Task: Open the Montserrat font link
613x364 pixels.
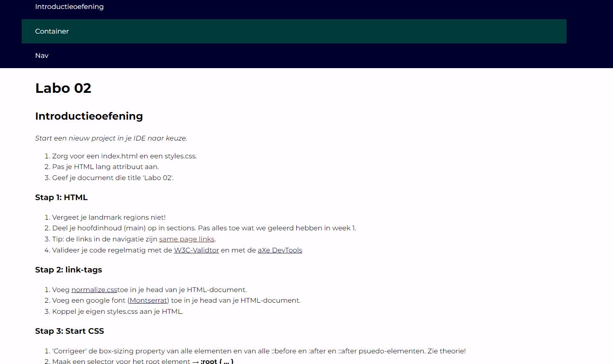Action: (148, 301)
